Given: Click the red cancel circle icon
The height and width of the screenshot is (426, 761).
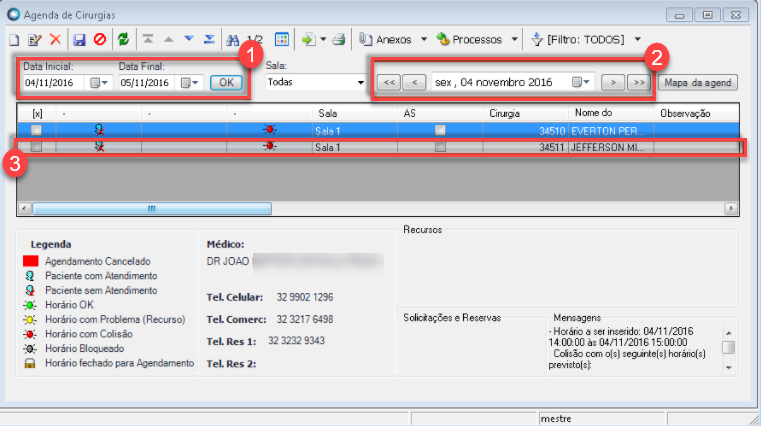Looking at the screenshot, I should tap(100, 39).
